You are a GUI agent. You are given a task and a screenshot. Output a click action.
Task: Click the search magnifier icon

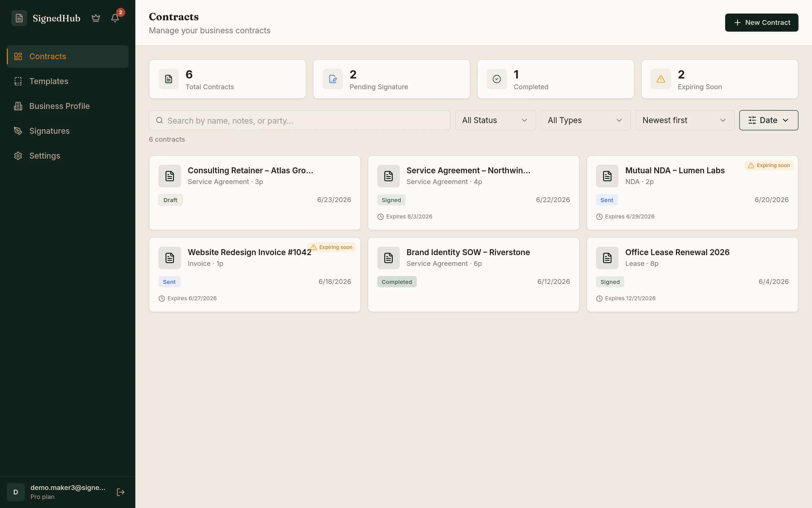point(160,120)
